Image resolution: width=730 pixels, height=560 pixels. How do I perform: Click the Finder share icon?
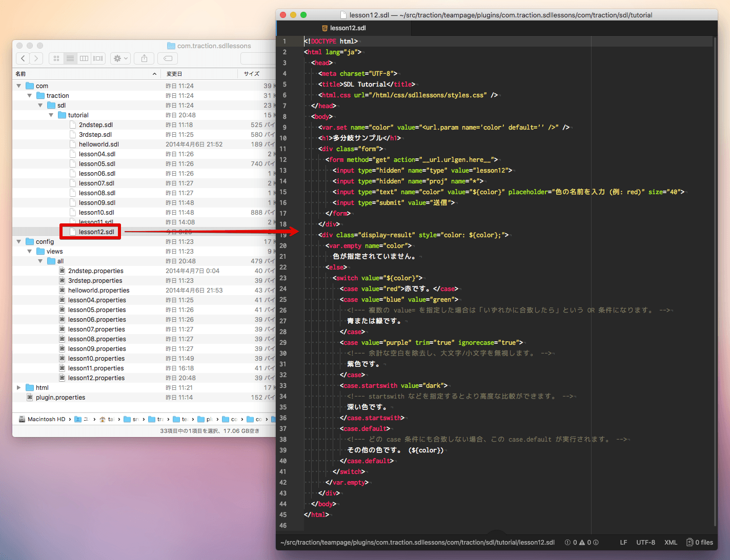(144, 58)
